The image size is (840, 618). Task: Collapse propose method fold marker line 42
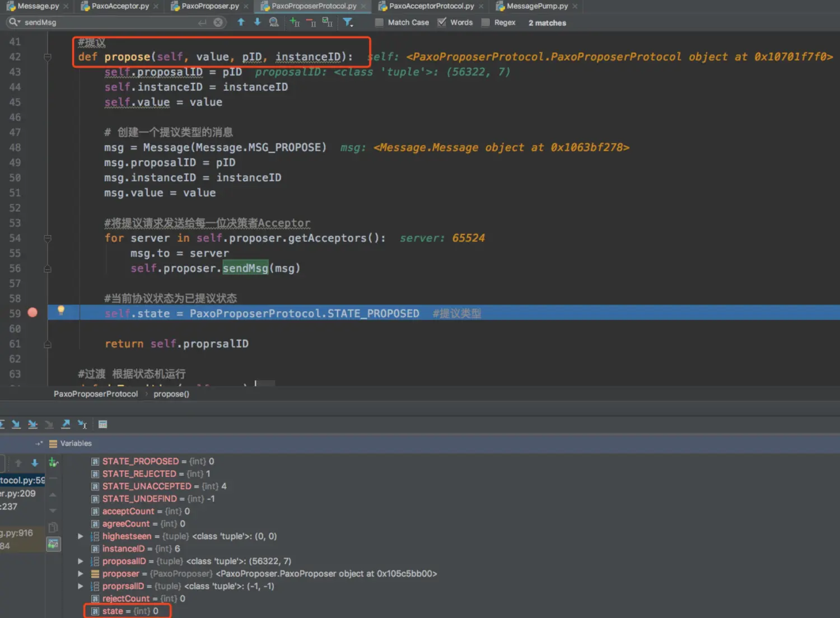coord(48,57)
